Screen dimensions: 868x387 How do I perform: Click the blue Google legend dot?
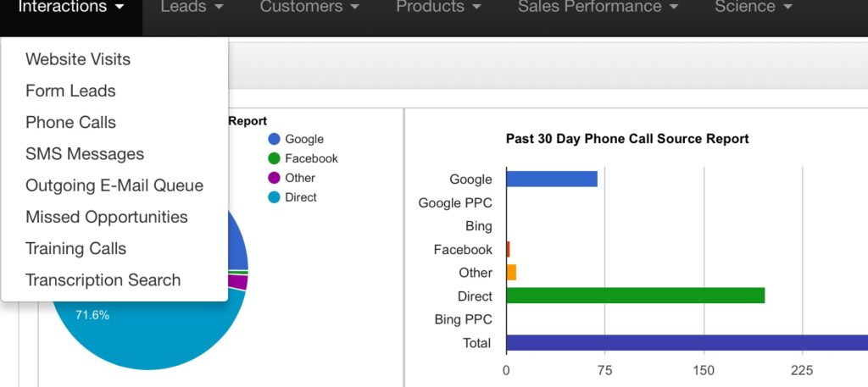tap(274, 139)
